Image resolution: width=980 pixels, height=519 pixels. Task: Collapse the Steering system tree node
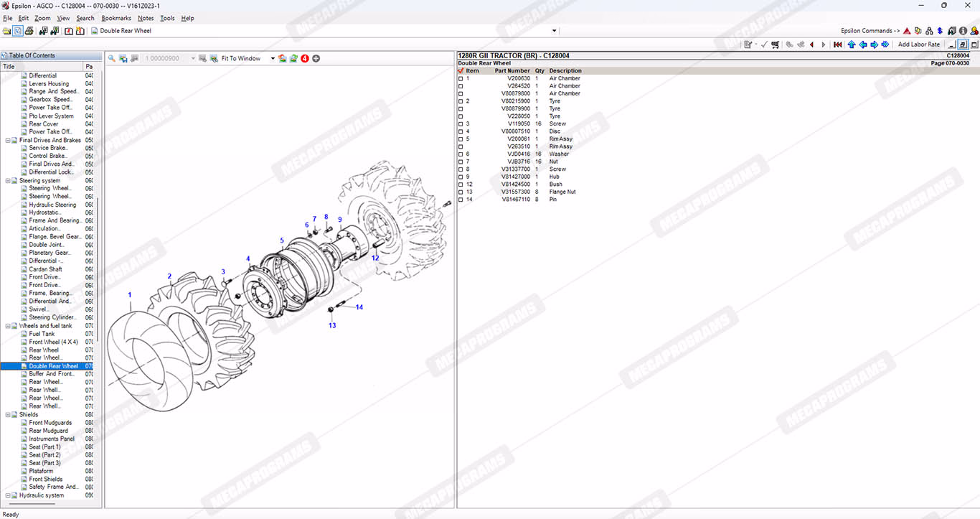[7, 181]
